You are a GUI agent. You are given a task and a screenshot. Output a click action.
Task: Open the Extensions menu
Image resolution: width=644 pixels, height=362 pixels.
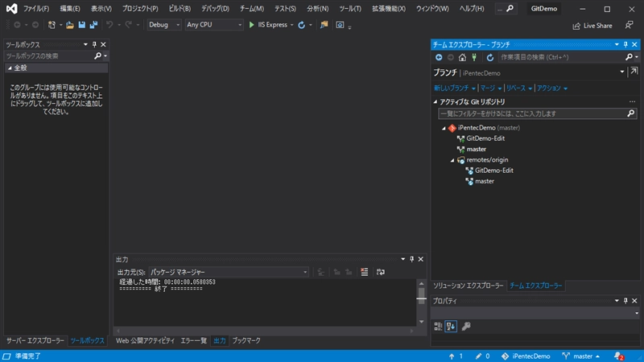[389, 9]
